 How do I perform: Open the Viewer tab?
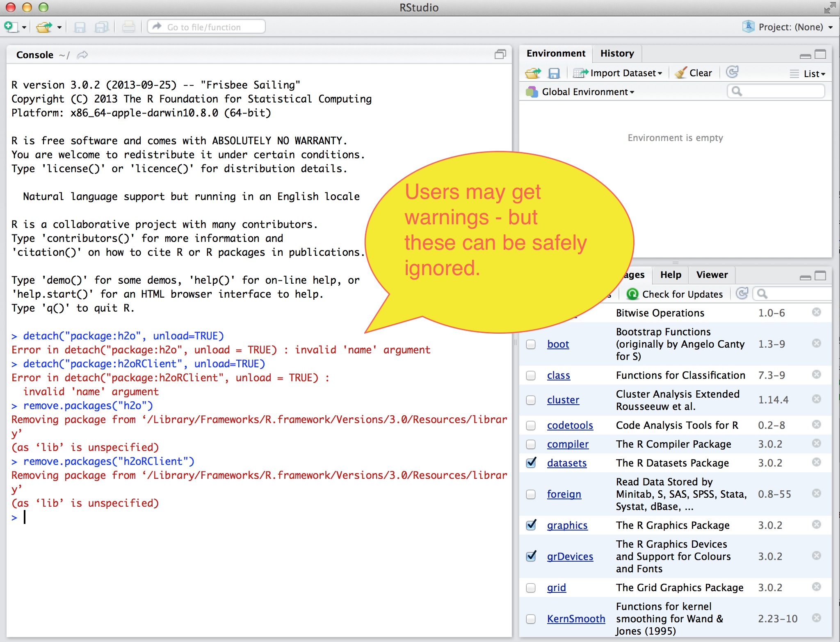click(x=712, y=275)
